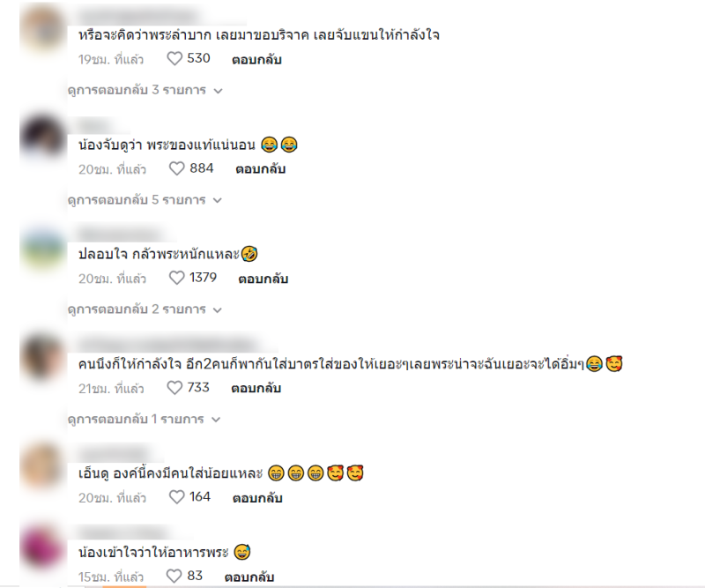The image size is (705, 588).
Task: Open the pink avatar of last commenter
Action: tap(42, 547)
